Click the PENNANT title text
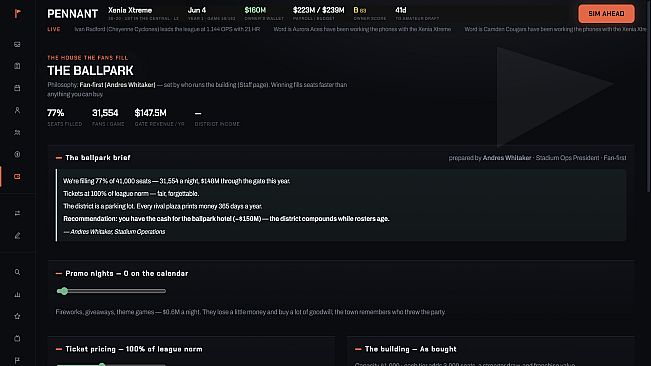Viewport: 651px width, 366px height. [x=73, y=14]
